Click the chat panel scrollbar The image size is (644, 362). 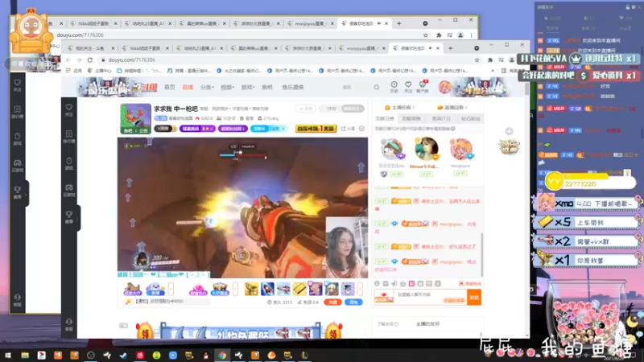point(482,254)
